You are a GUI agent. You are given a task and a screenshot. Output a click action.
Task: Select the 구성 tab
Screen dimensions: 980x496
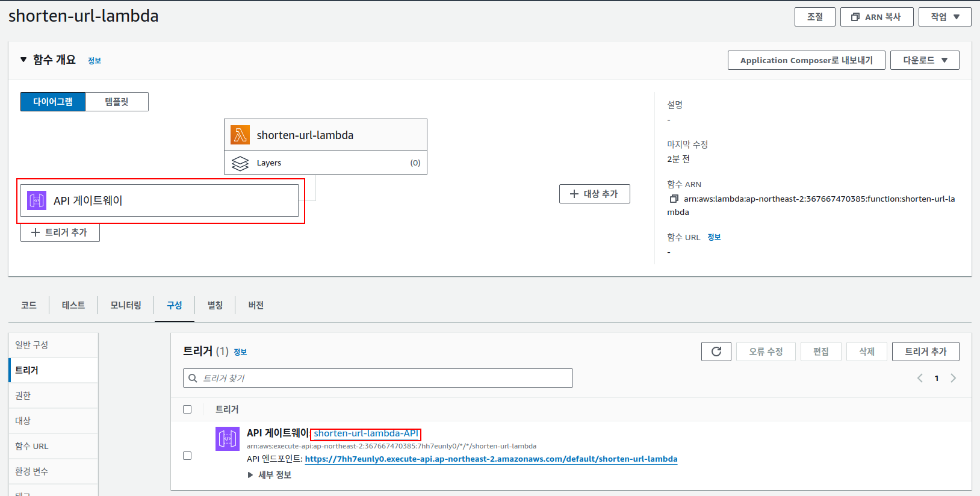pos(175,305)
